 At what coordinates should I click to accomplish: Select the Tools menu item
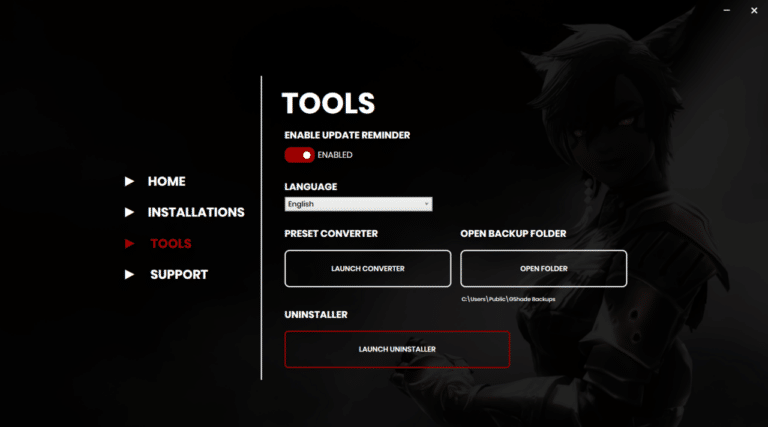coord(170,243)
